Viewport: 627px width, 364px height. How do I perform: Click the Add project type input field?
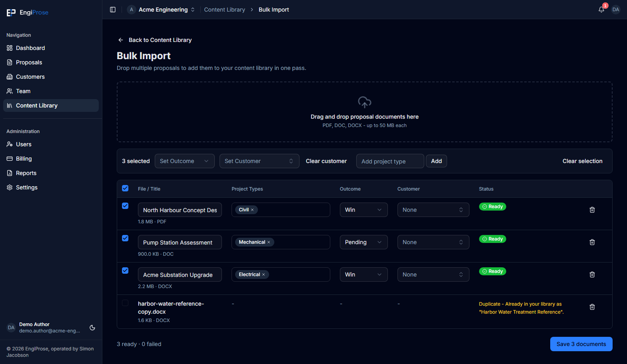point(390,161)
